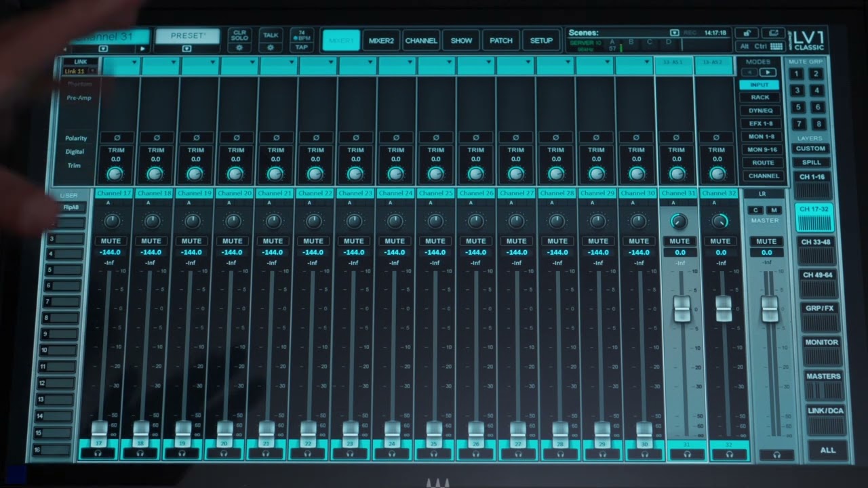
Task: Select the CH 33-48 layer
Action: pyautogui.click(x=816, y=250)
